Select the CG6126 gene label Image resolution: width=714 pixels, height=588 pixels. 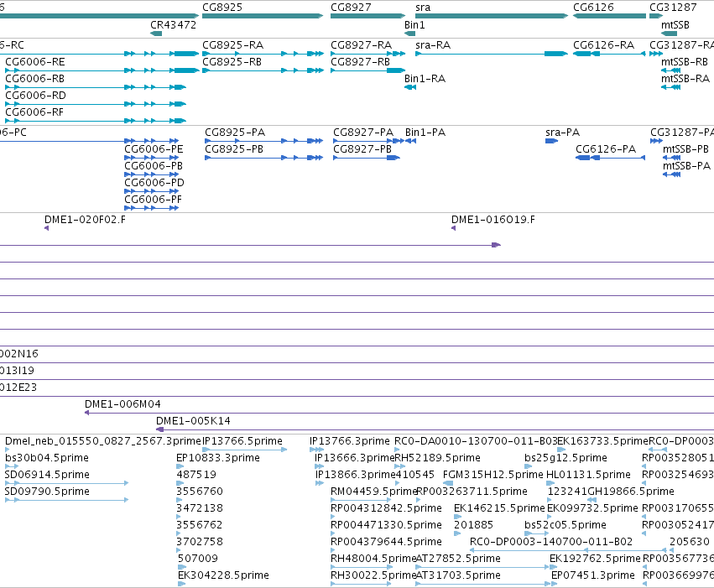tap(593, 8)
